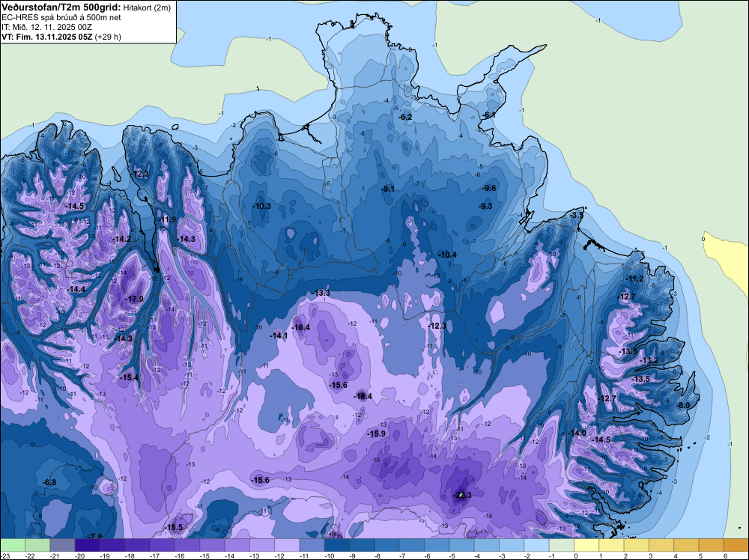Click the -8.0 temperature value
The width and height of the screenshot is (749, 560).
684,405
